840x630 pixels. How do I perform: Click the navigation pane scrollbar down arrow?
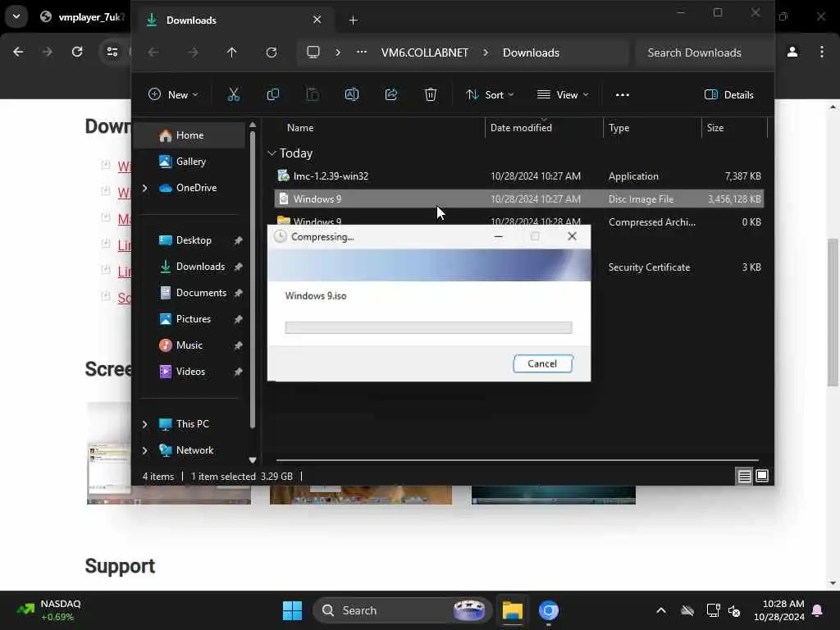[253, 460]
